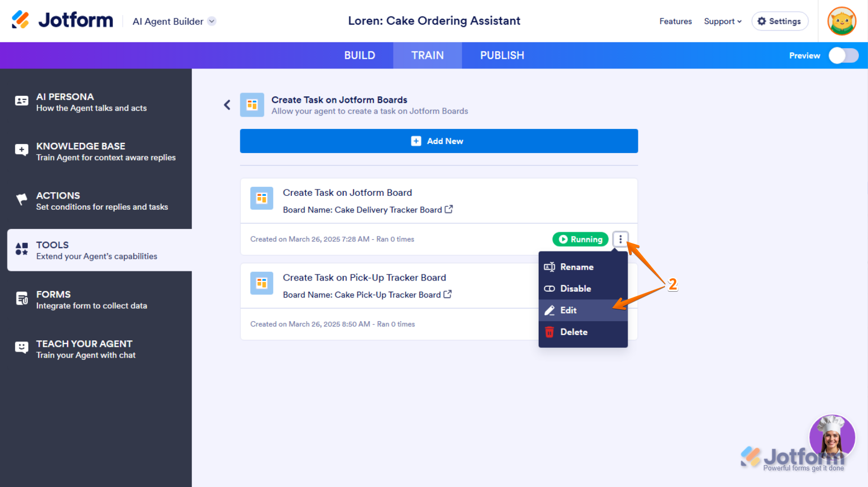Click the Features link
This screenshot has width=868, height=487.
pyautogui.click(x=675, y=21)
